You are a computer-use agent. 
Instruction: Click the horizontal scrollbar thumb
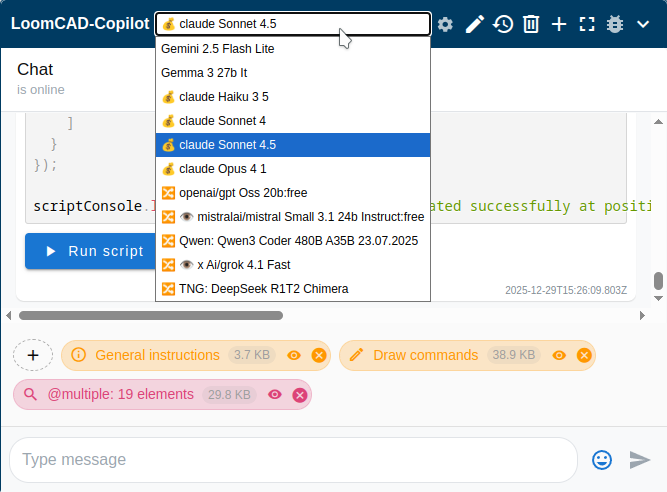tap(151, 316)
